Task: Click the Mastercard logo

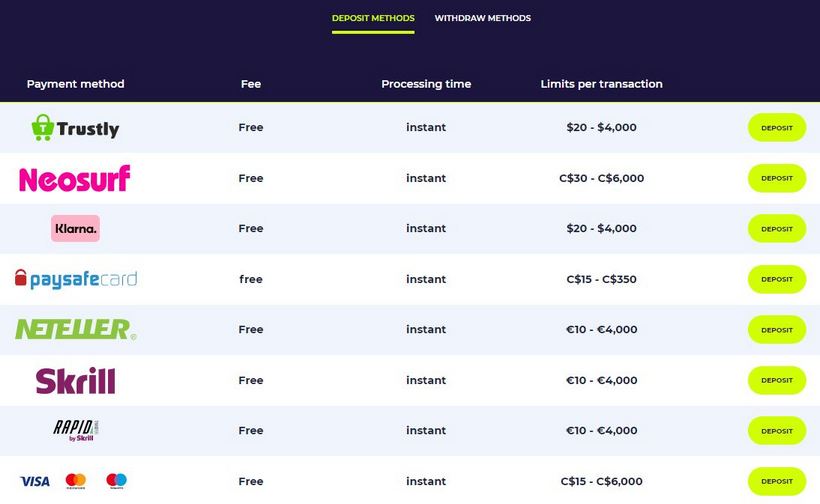Action: [75, 481]
